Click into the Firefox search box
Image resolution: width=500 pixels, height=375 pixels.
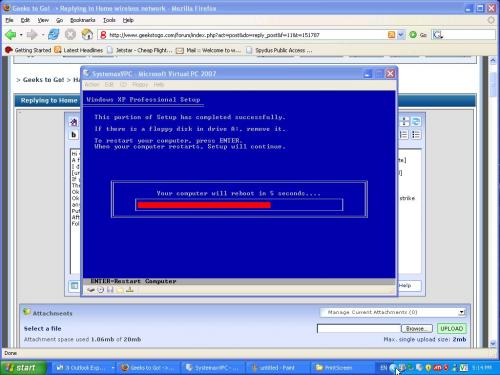[x=468, y=35]
